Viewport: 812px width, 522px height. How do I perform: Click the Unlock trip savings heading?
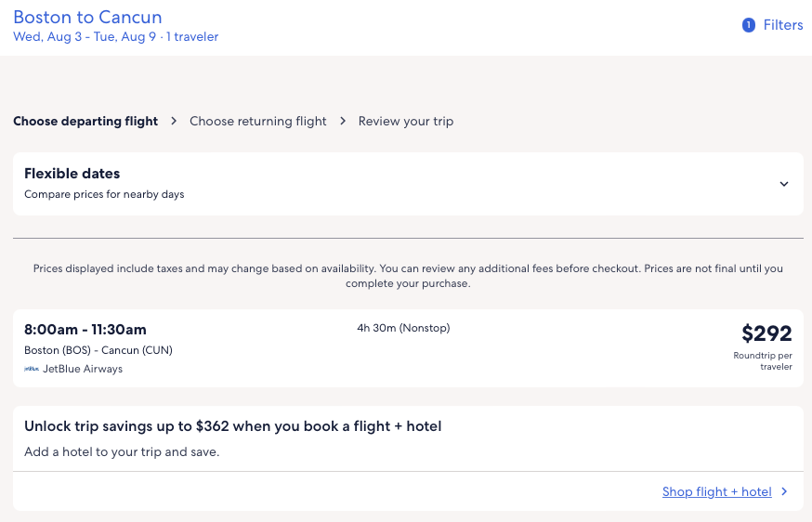(232, 426)
